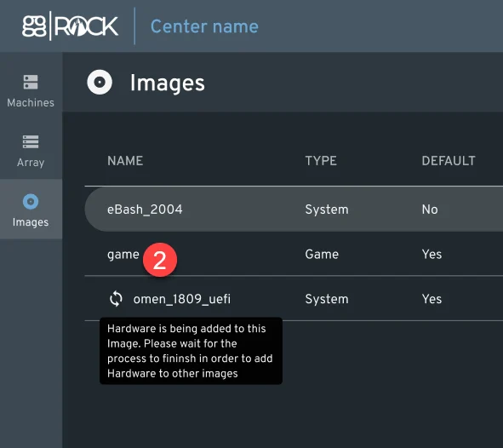
Task: Click the No default value for eBash_2004
Action: tap(430, 210)
